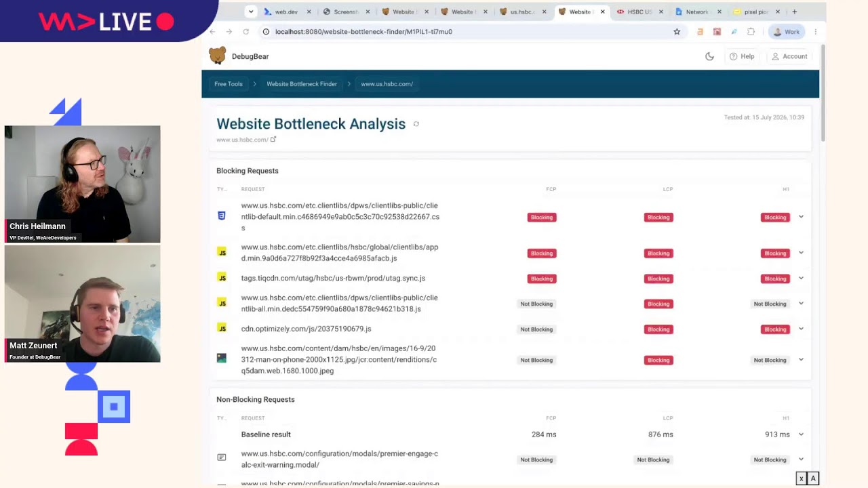
Task: Open Website Bottleneck Finder breadcrumb link
Action: click(x=302, y=84)
